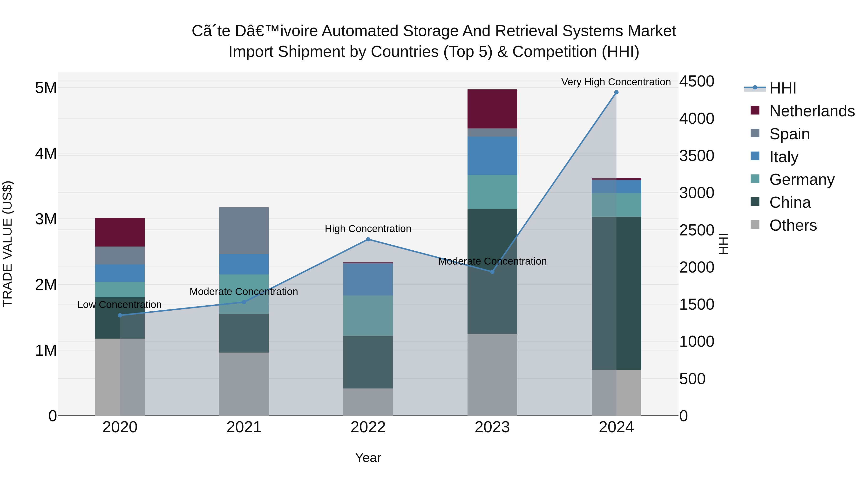The width and height of the screenshot is (868, 488).
Task: Click the Spain segment of 2020 bar
Action: [x=120, y=256]
